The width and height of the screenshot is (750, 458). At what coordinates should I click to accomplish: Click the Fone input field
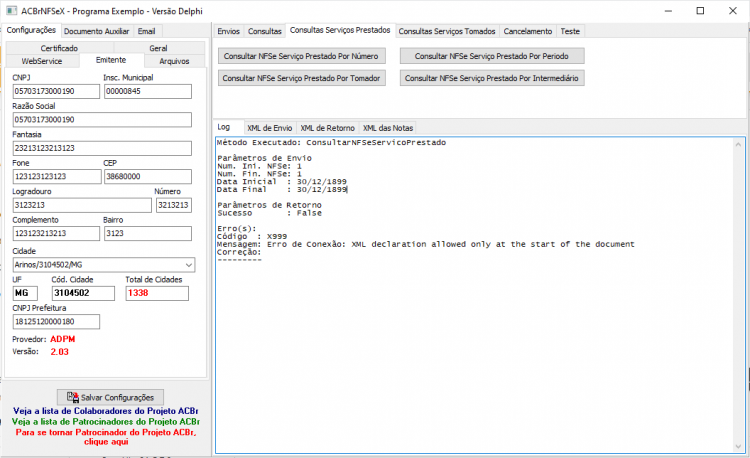57,176
